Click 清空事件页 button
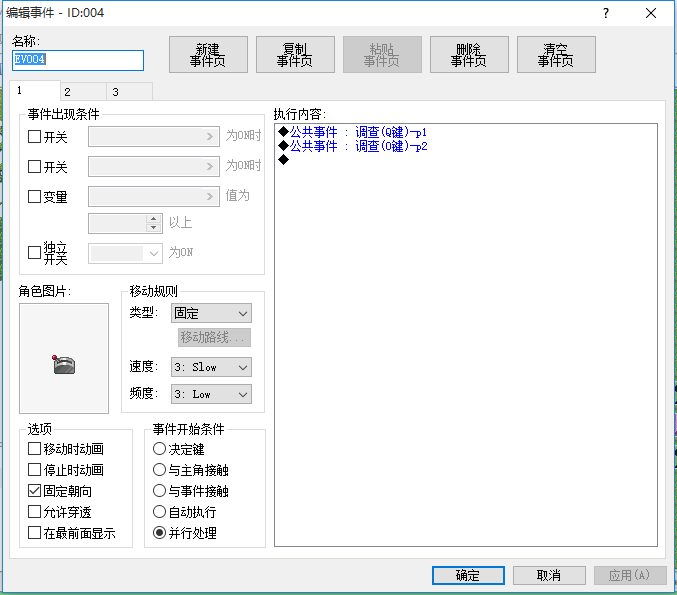 coord(556,55)
